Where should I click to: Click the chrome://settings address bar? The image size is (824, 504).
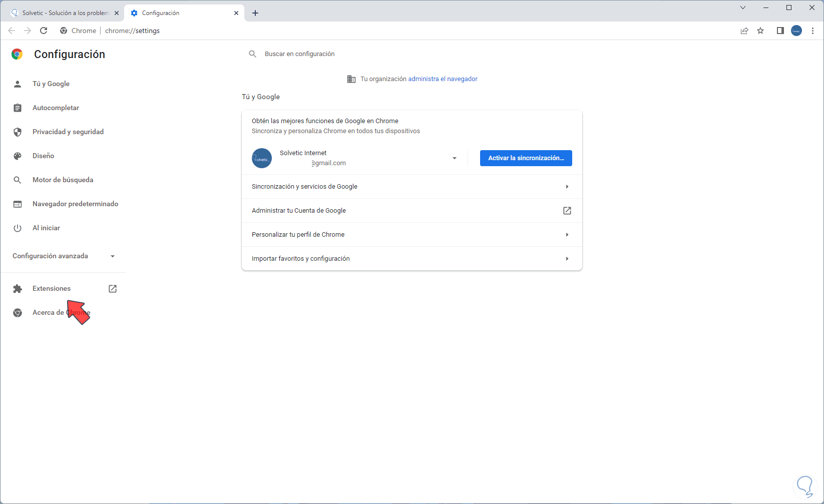pos(132,31)
